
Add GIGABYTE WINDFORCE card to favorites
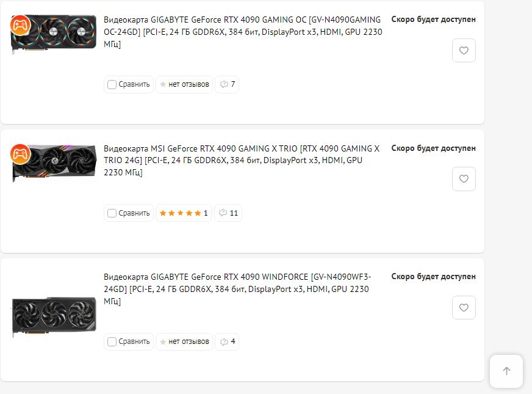(x=464, y=308)
